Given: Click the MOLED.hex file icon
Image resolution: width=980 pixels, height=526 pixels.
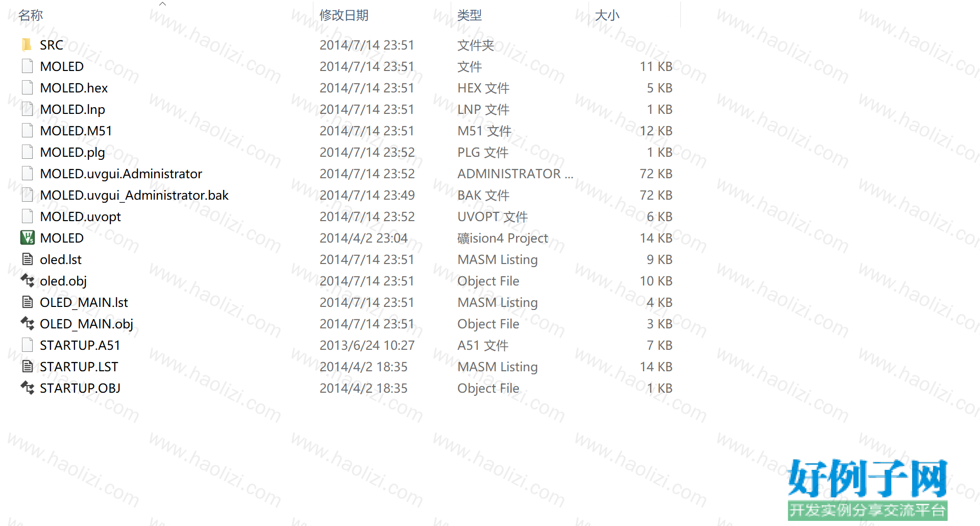Looking at the screenshot, I should 28,88.
